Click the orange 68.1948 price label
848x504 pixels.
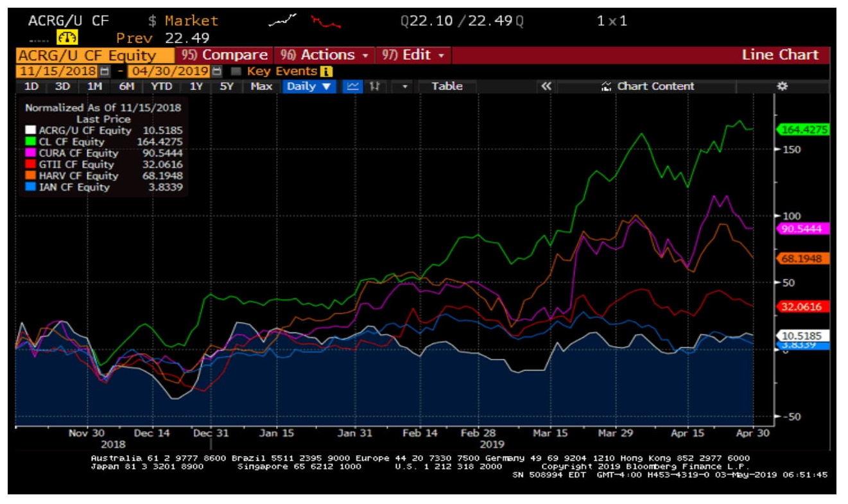click(x=803, y=258)
